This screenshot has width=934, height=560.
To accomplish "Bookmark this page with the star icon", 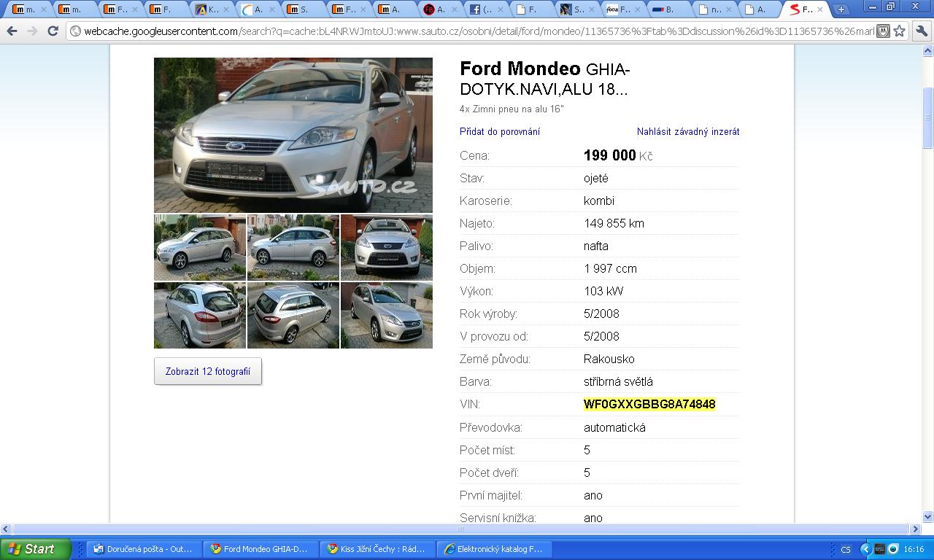I will (x=900, y=31).
